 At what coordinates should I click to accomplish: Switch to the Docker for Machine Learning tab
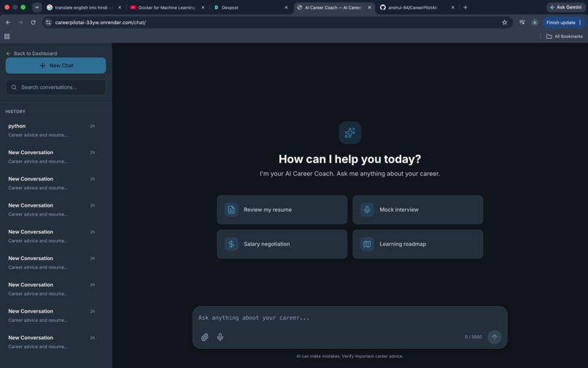coord(166,7)
